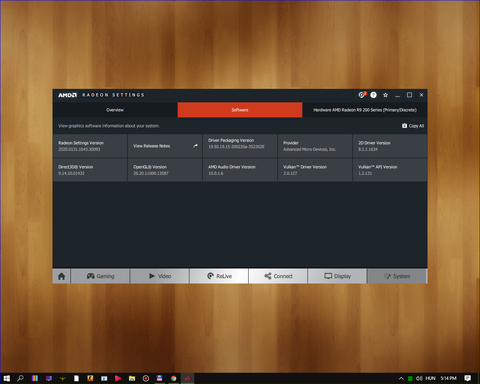Image resolution: width=480 pixels, height=384 pixels.
Task: Click the Copy All button
Action: tap(413, 126)
